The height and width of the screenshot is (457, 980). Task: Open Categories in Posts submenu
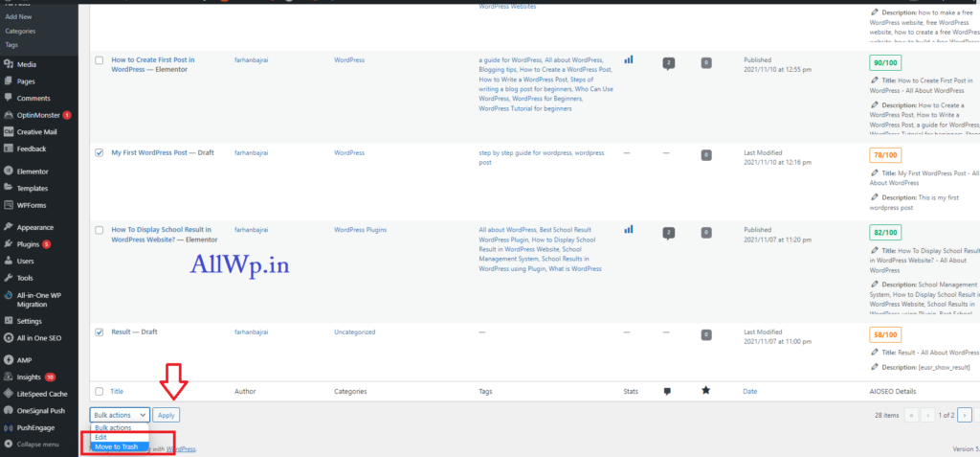tap(20, 31)
